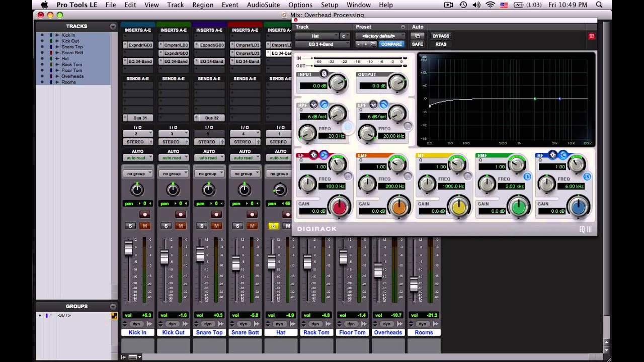Open the factory default preset dropdown

coord(380,36)
